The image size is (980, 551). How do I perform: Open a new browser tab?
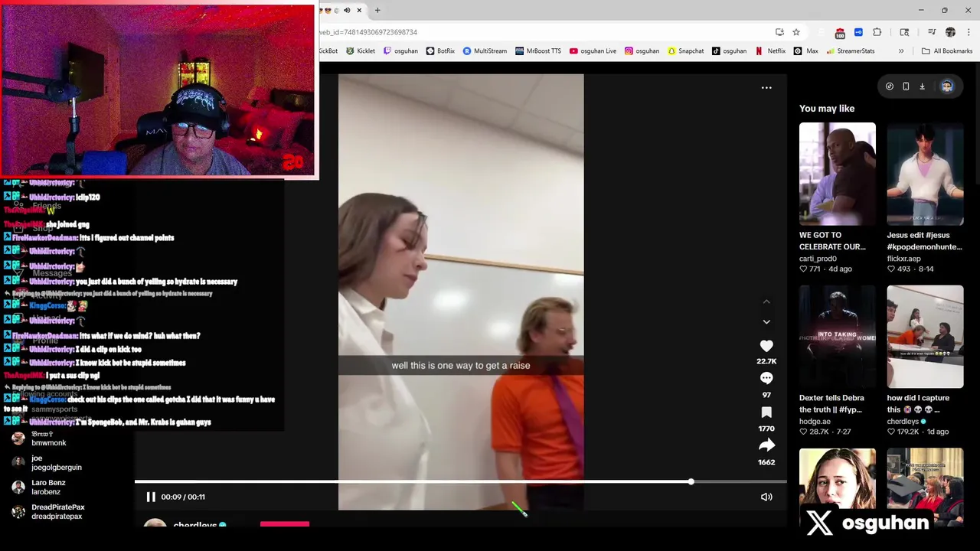(377, 10)
